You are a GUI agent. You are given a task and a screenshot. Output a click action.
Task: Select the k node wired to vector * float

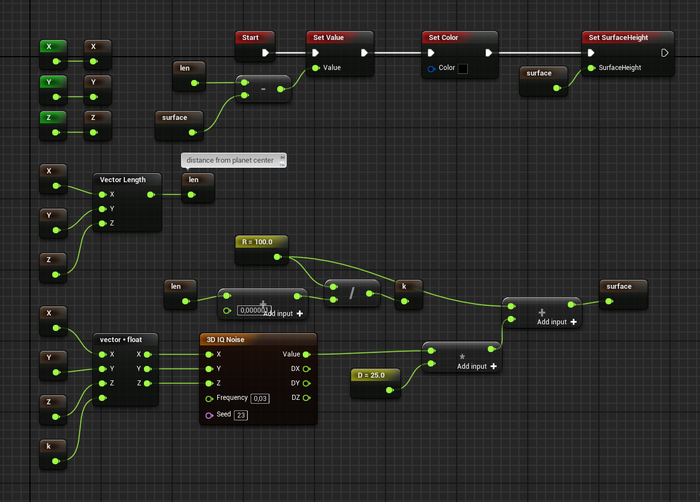[x=53, y=454]
